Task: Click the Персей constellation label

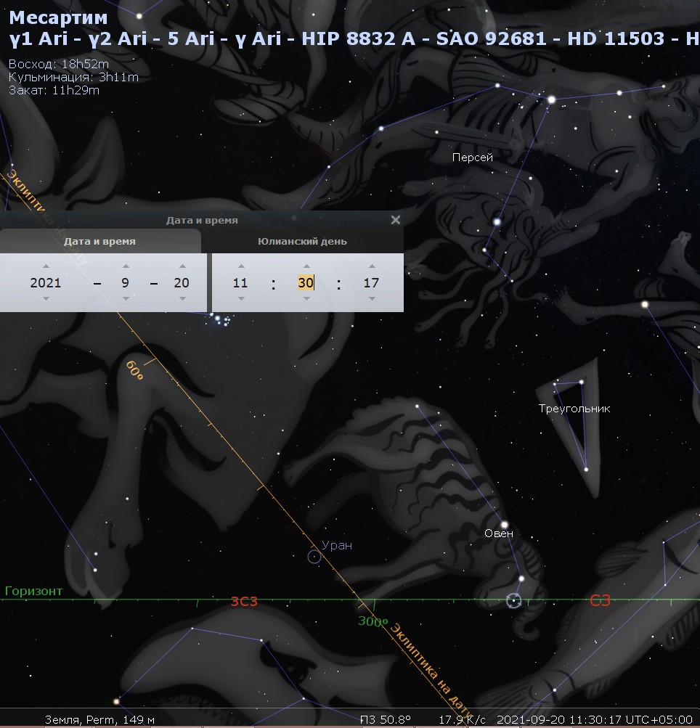Action: click(473, 158)
